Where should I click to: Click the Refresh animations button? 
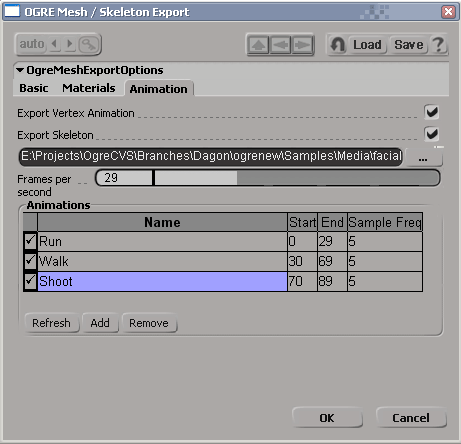click(x=51, y=323)
